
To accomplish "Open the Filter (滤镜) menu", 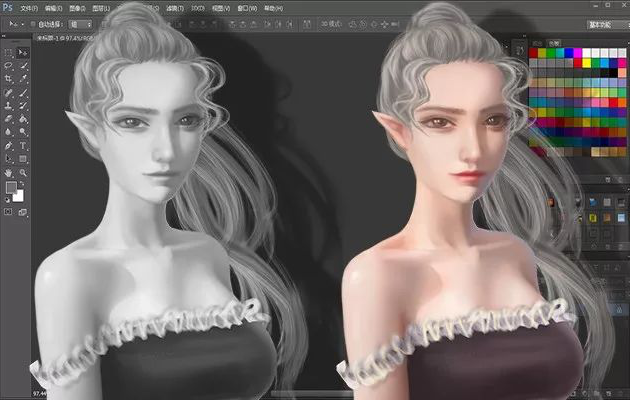I will [x=175, y=8].
